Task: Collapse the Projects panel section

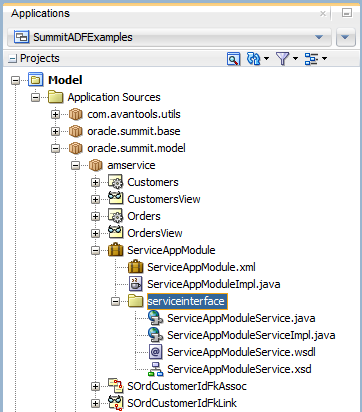Action: [13, 59]
